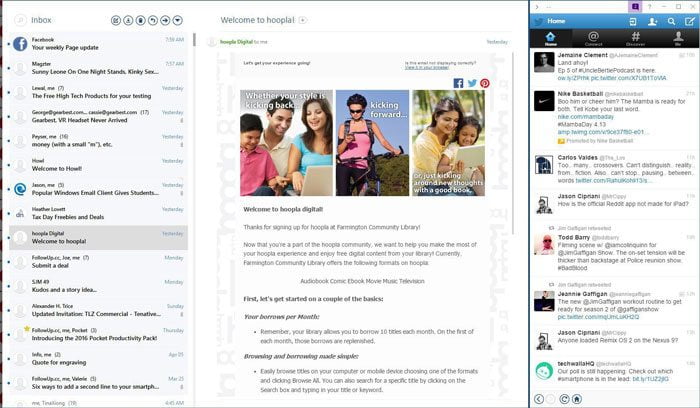Click the cyclist 'kicking forward' banner image
The width and height of the screenshot is (700, 408).
pyautogui.click(x=372, y=143)
